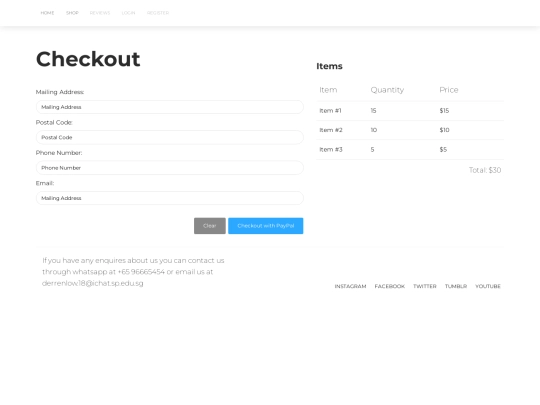Click Checkout with PayPal button

tap(266, 226)
